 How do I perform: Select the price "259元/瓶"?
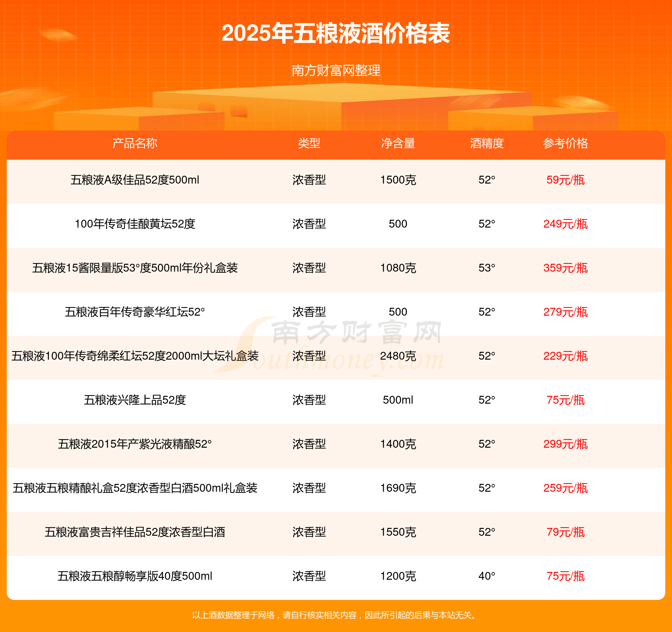pos(566,488)
